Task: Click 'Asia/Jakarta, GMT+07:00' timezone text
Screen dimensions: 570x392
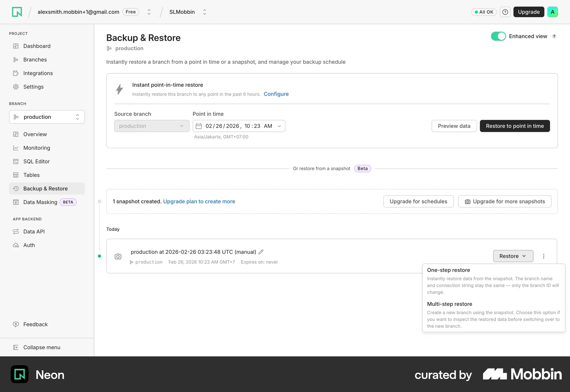Action: 221,137
